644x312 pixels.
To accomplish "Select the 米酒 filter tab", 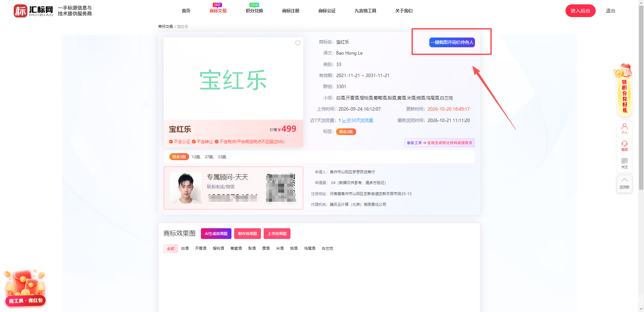I will pos(280,248).
